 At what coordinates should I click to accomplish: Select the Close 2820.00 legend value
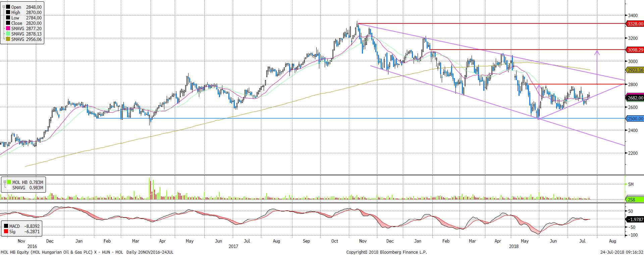[34, 23]
